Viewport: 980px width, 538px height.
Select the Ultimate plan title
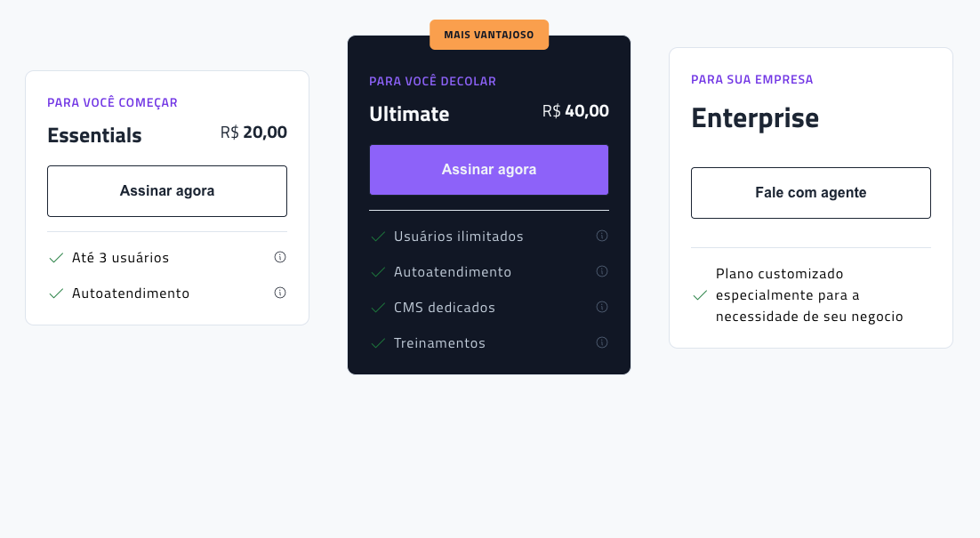click(x=409, y=114)
